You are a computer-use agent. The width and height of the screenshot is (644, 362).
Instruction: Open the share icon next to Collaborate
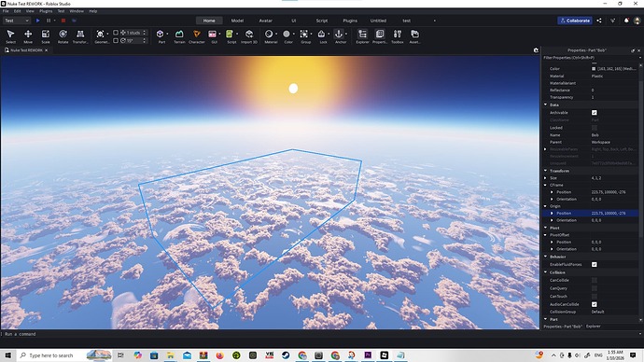599,21
